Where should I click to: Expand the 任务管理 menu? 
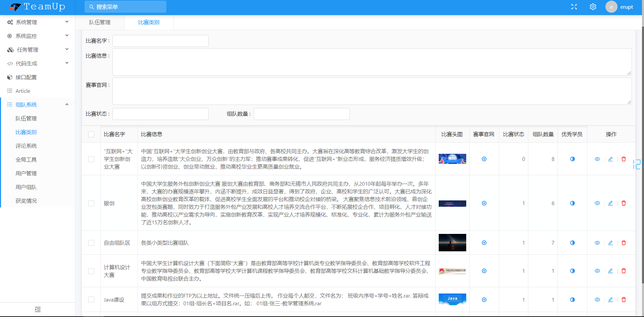point(38,50)
